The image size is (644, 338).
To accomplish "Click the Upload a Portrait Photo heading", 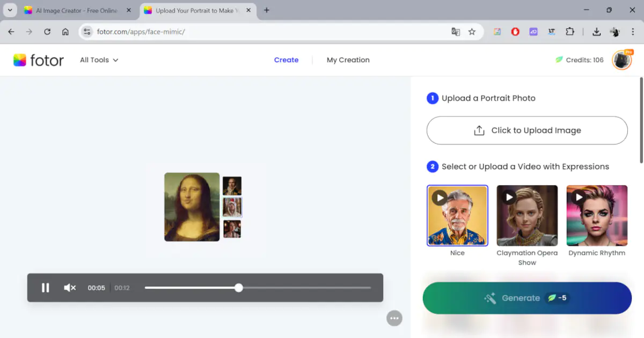I will point(488,98).
